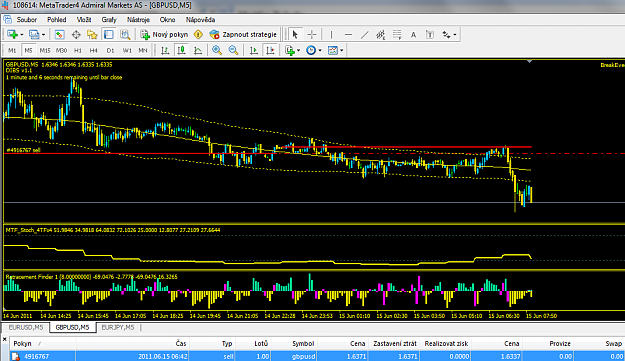Open the new chart icon
Screen dimensions: 625x361
coord(12,35)
